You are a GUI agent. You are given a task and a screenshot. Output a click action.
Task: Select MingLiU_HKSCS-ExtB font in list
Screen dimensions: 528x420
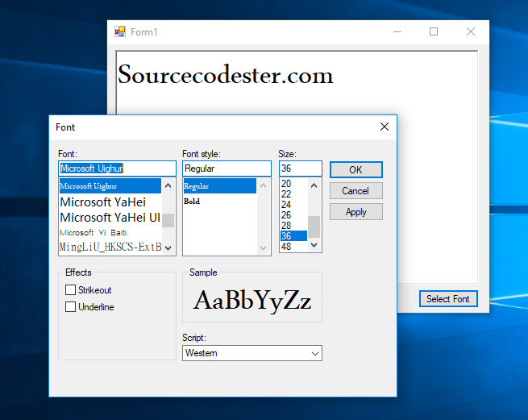tap(110, 247)
